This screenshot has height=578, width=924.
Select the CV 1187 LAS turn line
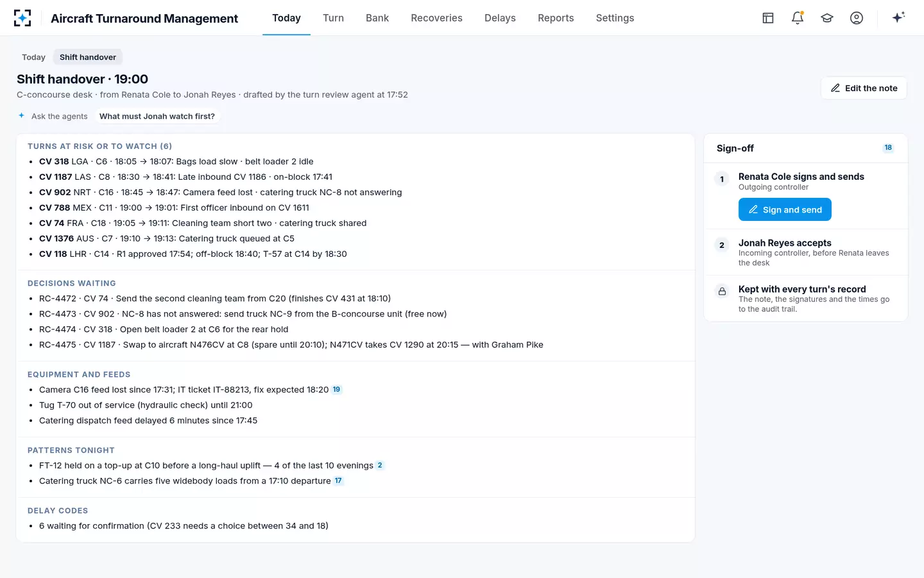[x=185, y=177]
